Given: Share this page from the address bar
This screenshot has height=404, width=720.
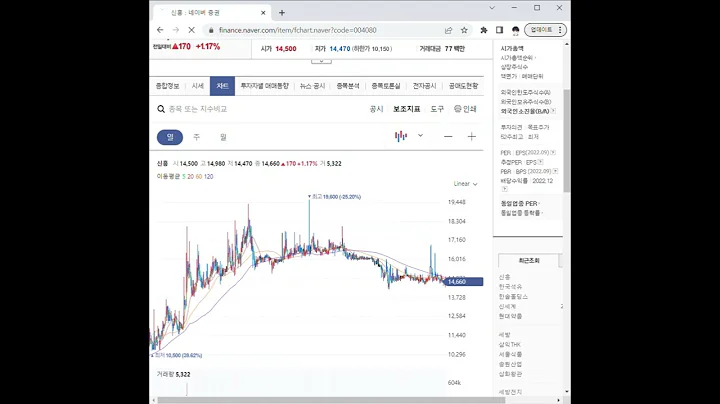Looking at the screenshot, I should tap(448, 30).
